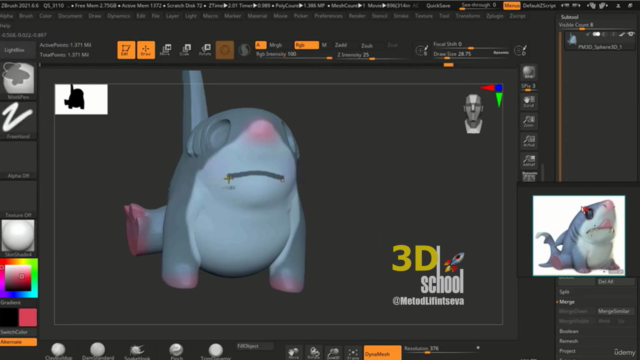Click the SwitchColor button
The width and height of the screenshot is (640, 360).
(x=18, y=332)
